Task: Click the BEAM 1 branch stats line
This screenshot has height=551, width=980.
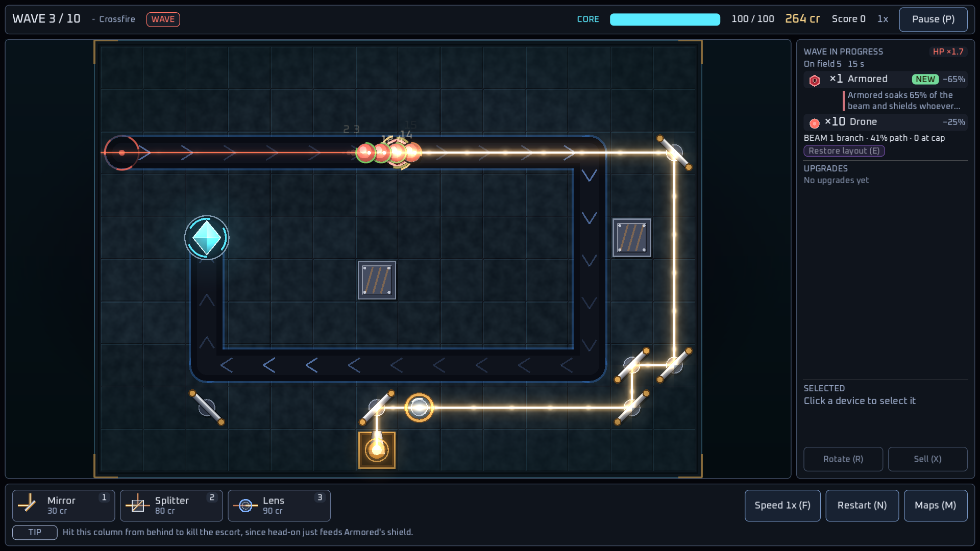Action: tap(874, 138)
